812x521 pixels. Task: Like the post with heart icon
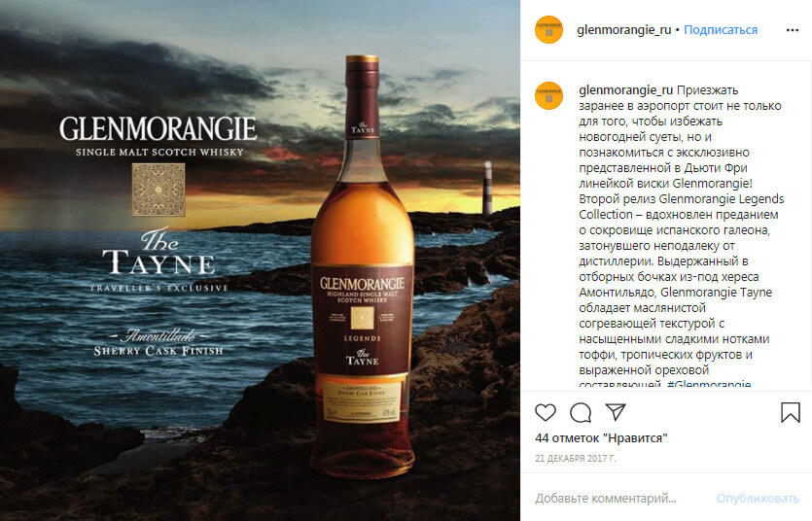[x=546, y=412]
